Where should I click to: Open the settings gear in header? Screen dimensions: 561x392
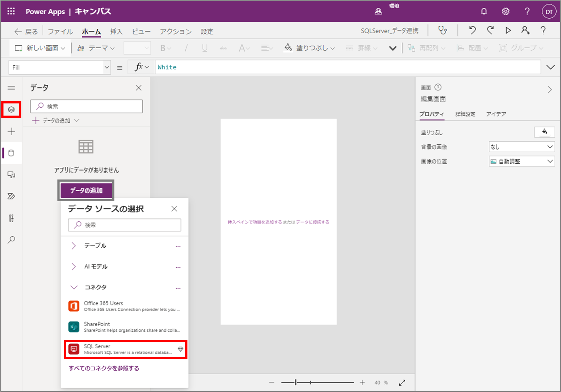pos(506,12)
